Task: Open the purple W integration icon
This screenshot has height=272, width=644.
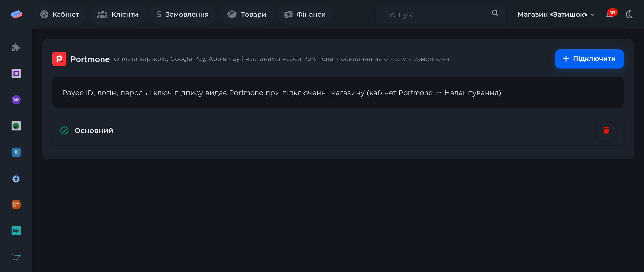Action: [16, 100]
